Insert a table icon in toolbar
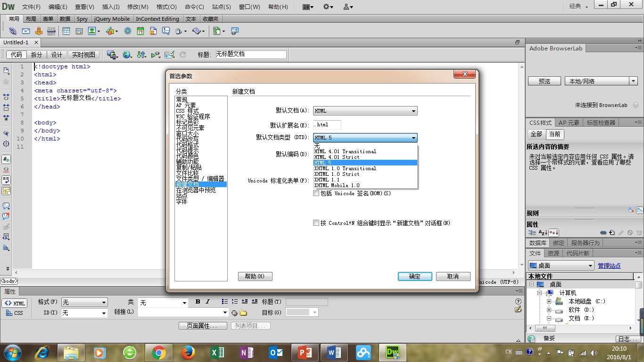The image size is (644, 362). 66,31
